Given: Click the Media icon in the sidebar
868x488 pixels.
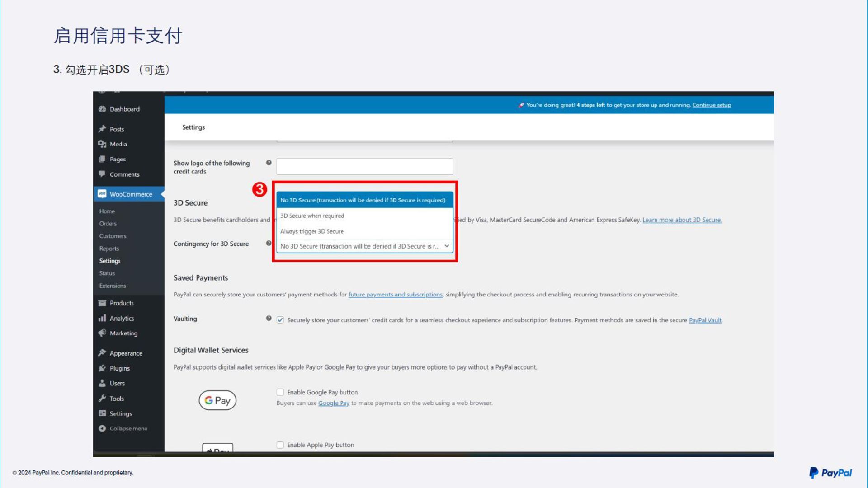Looking at the screenshot, I should (x=102, y=144).
